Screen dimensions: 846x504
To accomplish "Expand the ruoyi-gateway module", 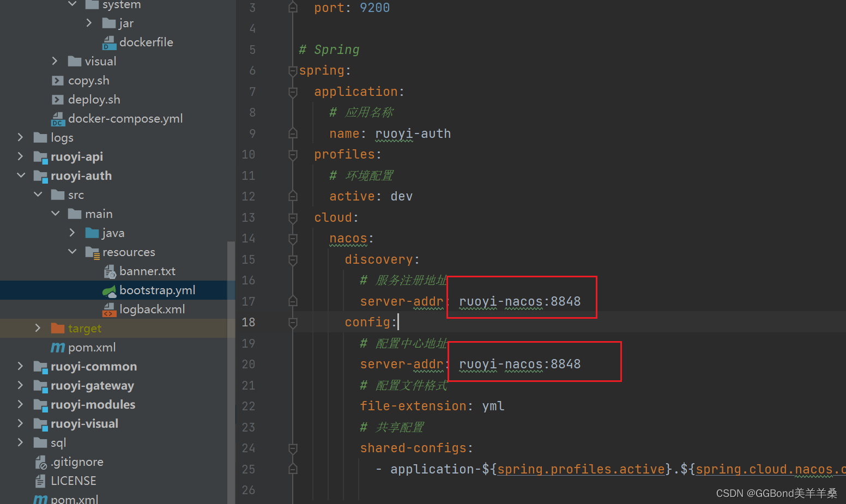I will tap(20, 385).
